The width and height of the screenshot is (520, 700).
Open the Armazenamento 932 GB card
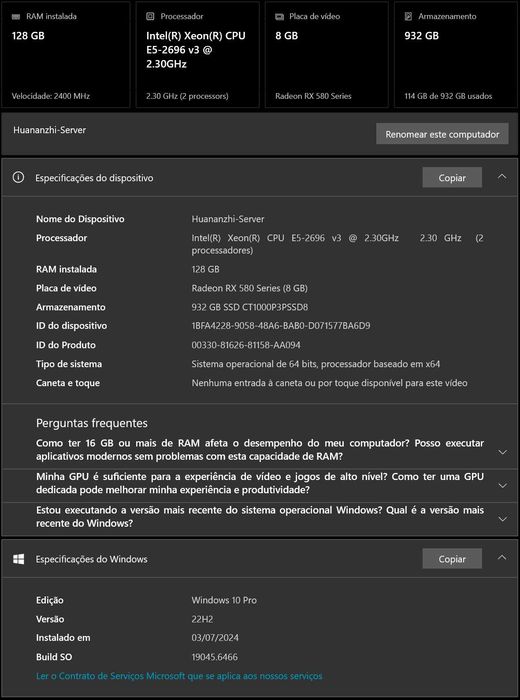(x=456, y=54)
